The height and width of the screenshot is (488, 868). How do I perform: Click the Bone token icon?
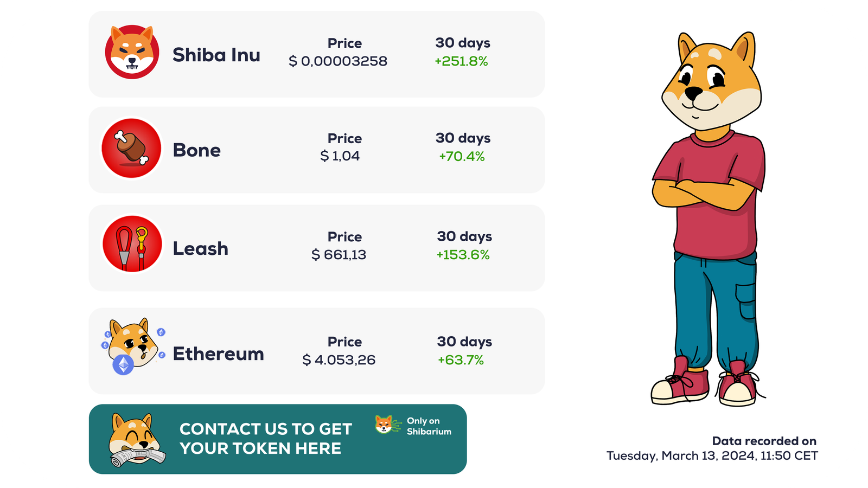point(131,148)
